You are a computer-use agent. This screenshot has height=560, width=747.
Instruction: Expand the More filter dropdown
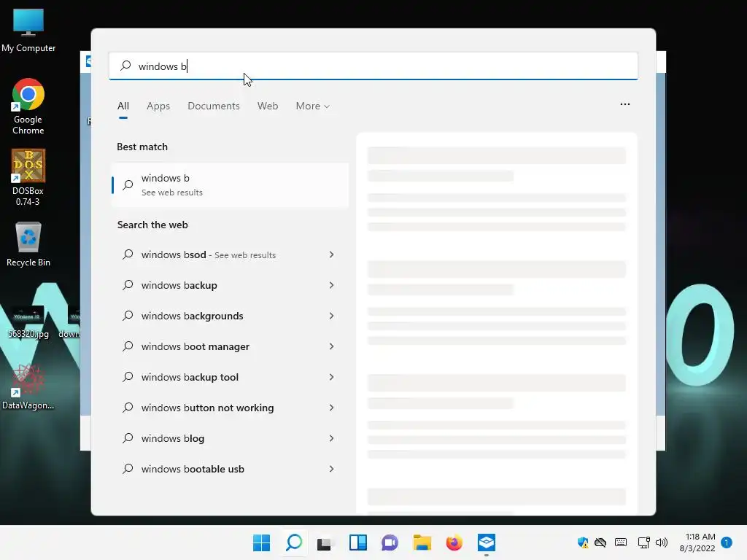click(x=312, y=106)
